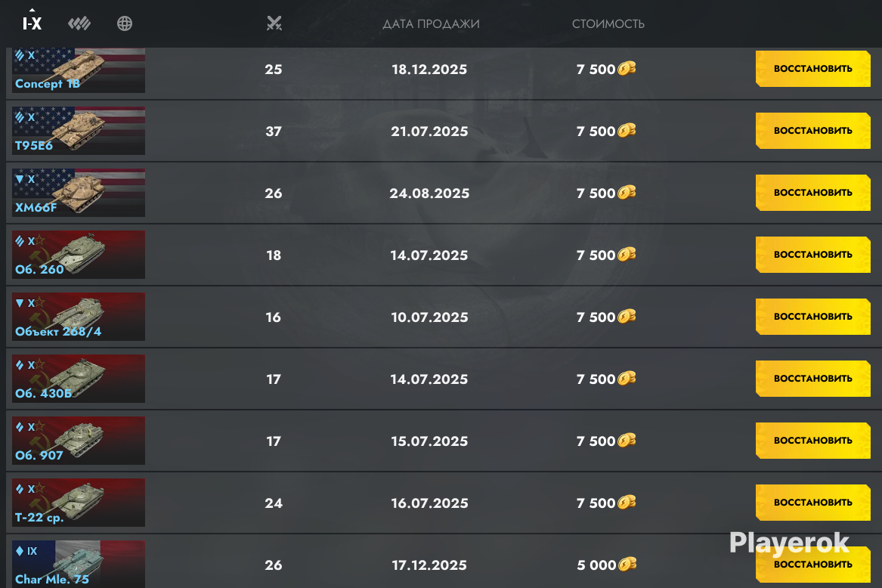
Task: Click the gold coin icon in Об. 260 row
Action: [x=627, y=255]
